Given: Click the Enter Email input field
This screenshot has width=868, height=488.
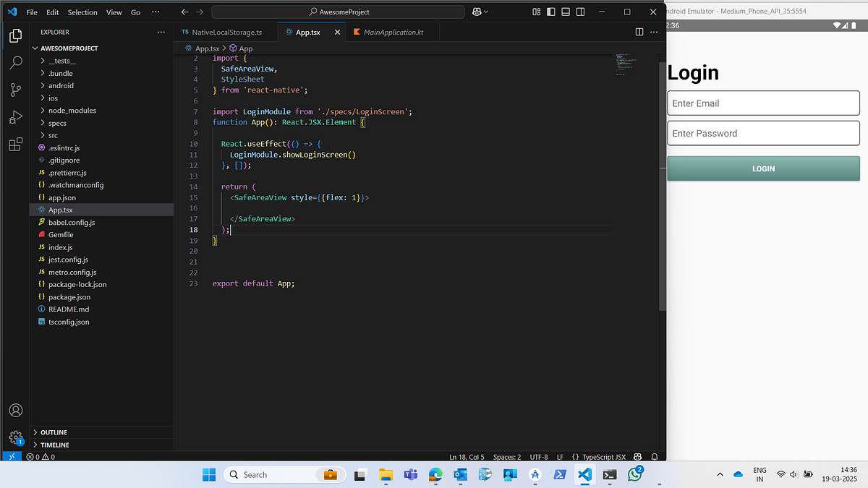Looking at the screenshot, I should click(x=762, y=103).
